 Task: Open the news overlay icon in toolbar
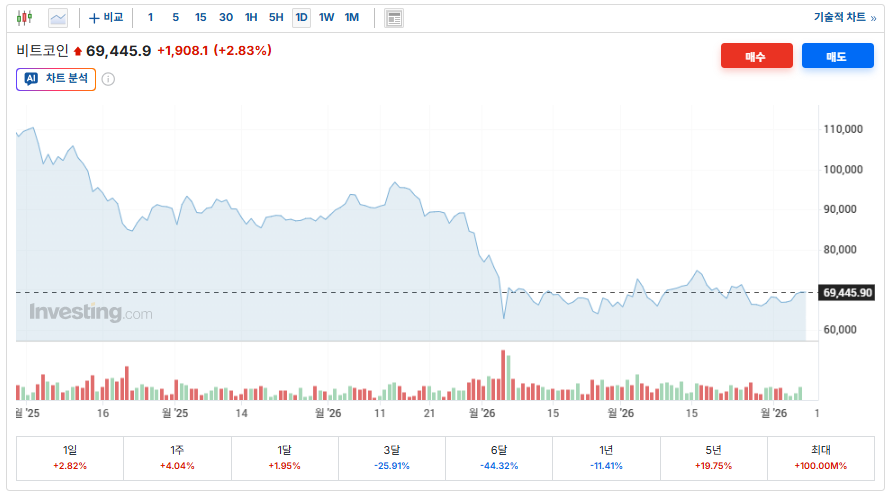tap(394, 18)
